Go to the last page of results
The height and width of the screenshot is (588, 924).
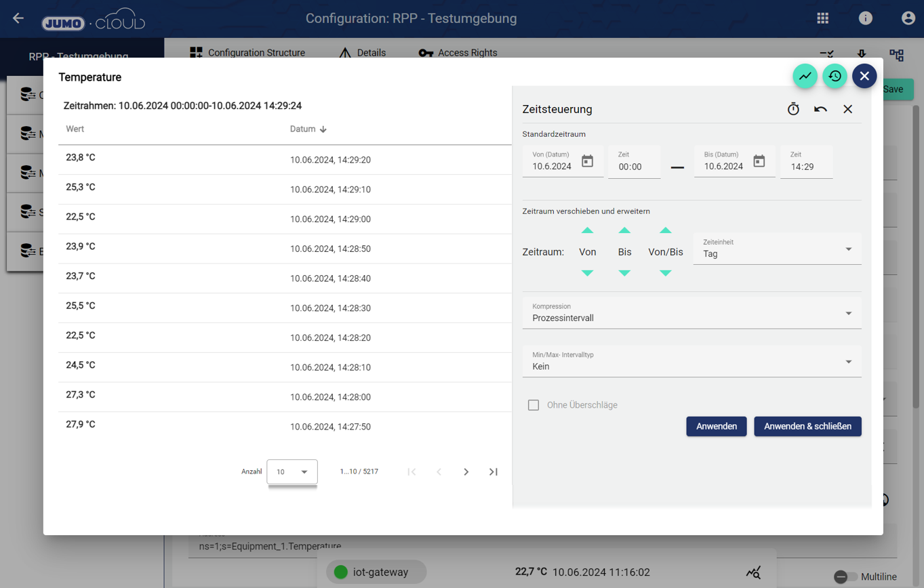[494, 471]
